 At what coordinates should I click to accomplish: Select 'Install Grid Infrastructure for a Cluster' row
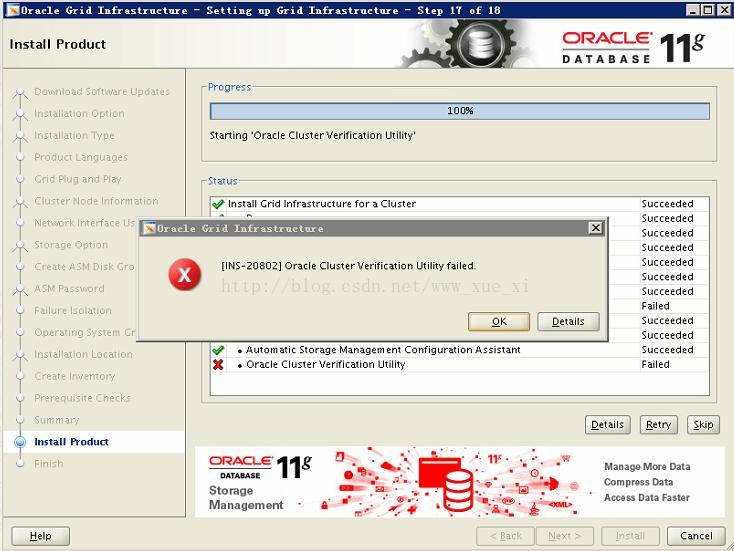click(x=460, y=204)
